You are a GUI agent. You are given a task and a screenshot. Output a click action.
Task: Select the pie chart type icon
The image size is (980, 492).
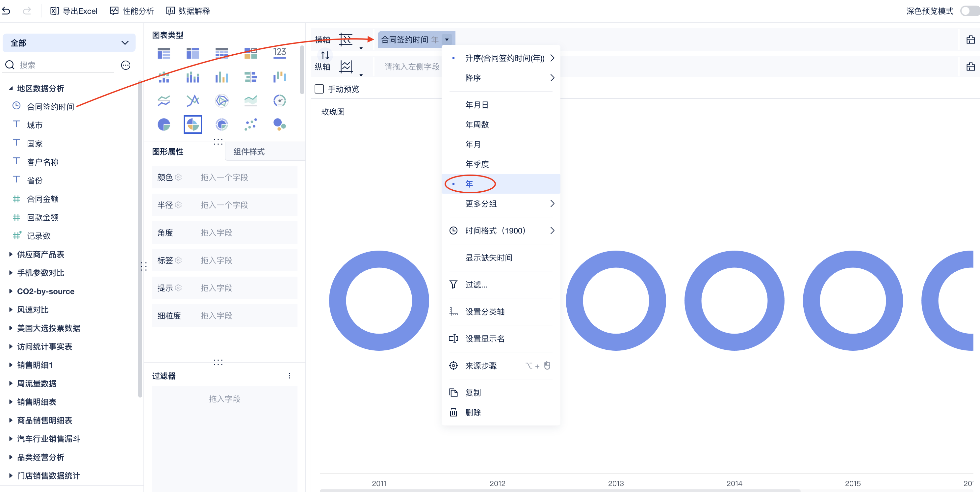164,124
